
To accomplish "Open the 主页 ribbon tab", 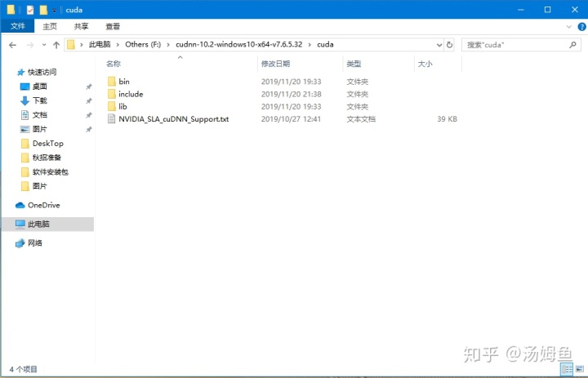I will pos(50,26).
